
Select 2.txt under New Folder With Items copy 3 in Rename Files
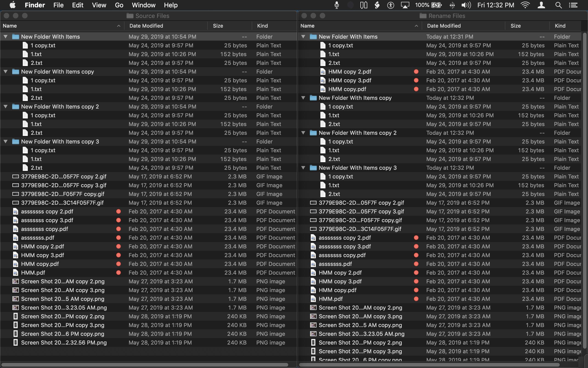pyautogui.click(x=439, y=194)
